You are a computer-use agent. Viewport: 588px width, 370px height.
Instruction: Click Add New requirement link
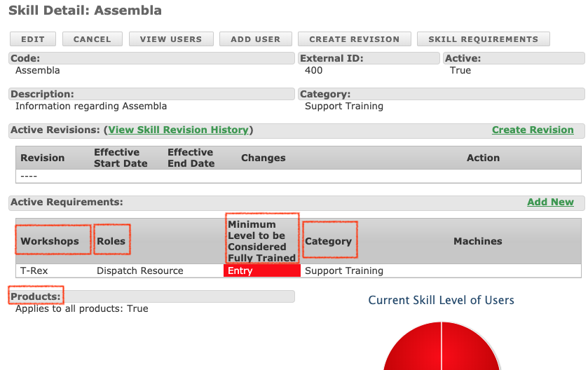pyautogui.click(x=550, y=202)
